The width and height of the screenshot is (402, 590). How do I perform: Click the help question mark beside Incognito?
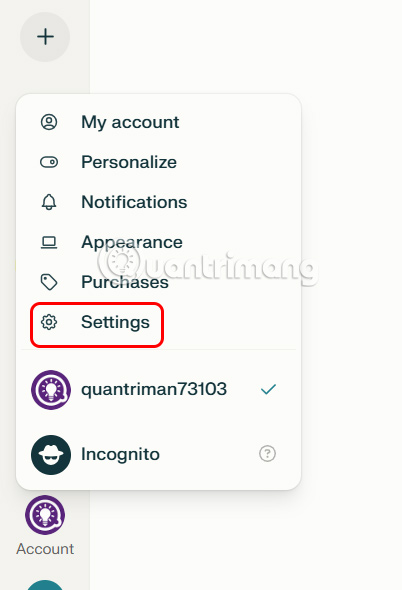coord(267,454)
